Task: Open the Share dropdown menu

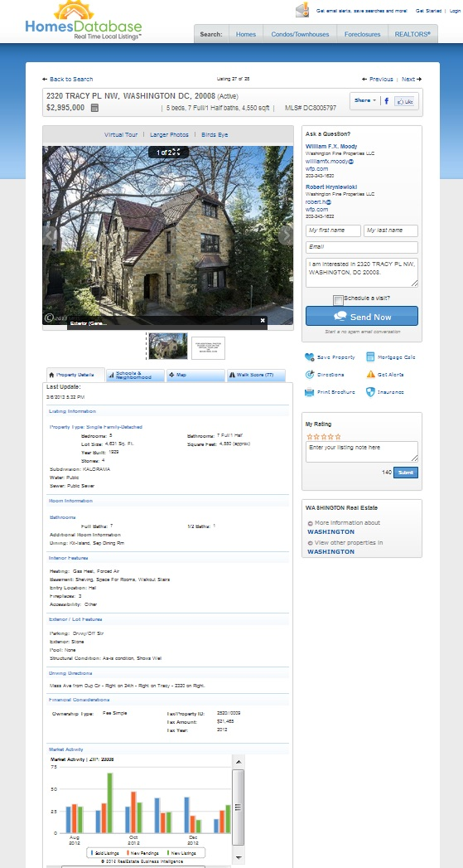Action: click(x=365, y=101)
